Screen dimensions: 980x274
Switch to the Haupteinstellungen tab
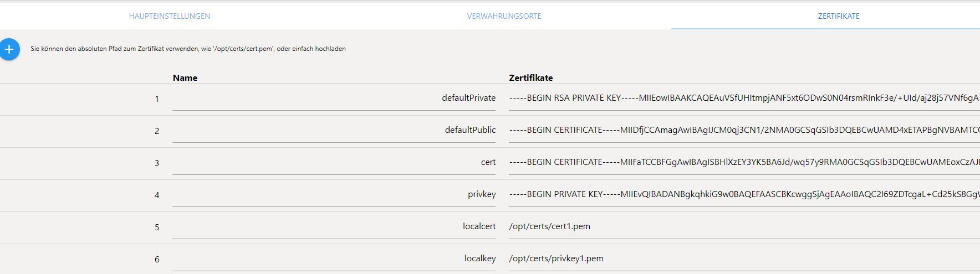[169, 16]
